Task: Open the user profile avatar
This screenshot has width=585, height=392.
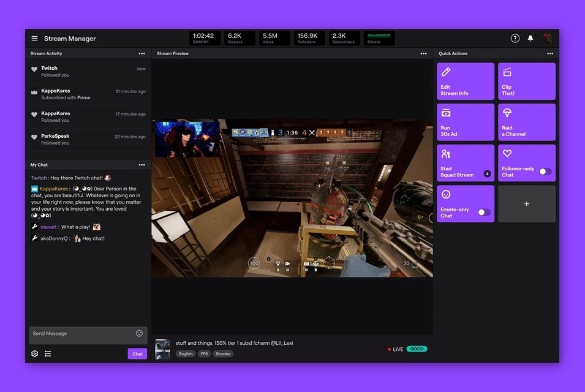Action: click(548, 39)
